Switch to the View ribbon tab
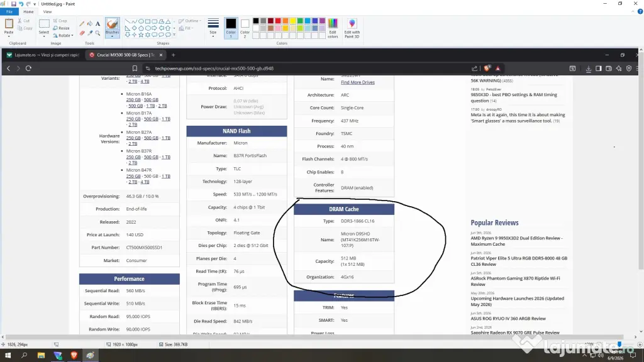644x362 pixels. (47, 12)
